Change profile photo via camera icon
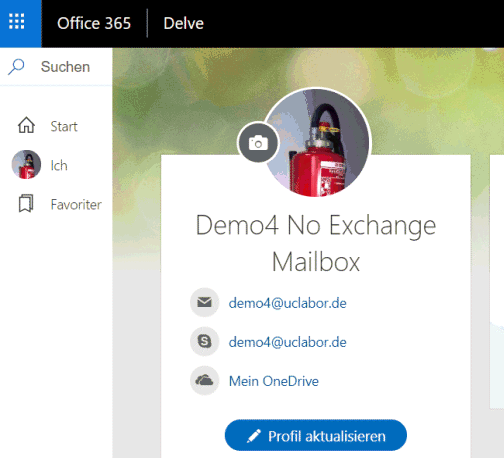Image resolution: width=504 pixels, height=458 pixels. (258, 143)
